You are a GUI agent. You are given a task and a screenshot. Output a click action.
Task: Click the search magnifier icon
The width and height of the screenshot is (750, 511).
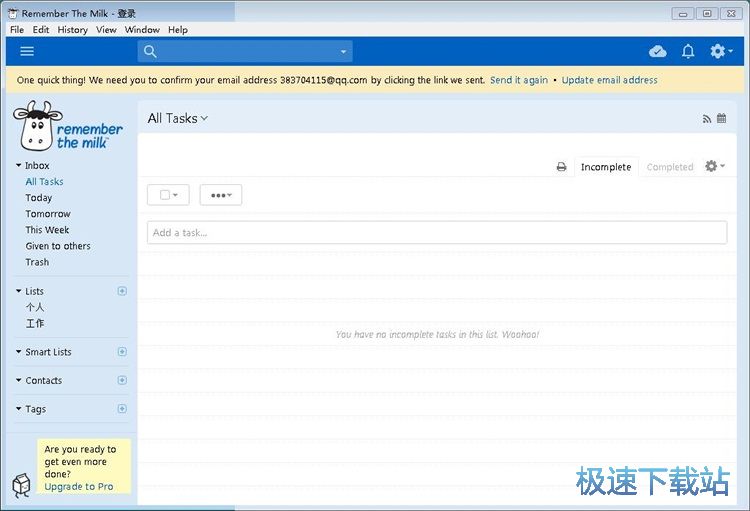150,51
